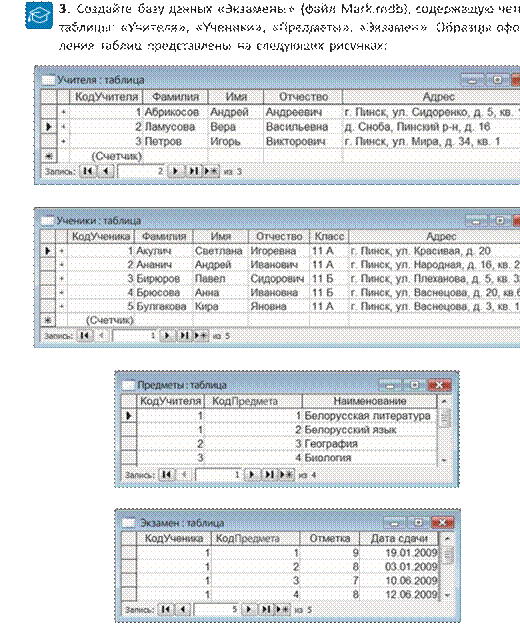The width and height of the screenshot is (520, 625).
Task: Click the graduation cap task icon
Action: coord(39,16)
